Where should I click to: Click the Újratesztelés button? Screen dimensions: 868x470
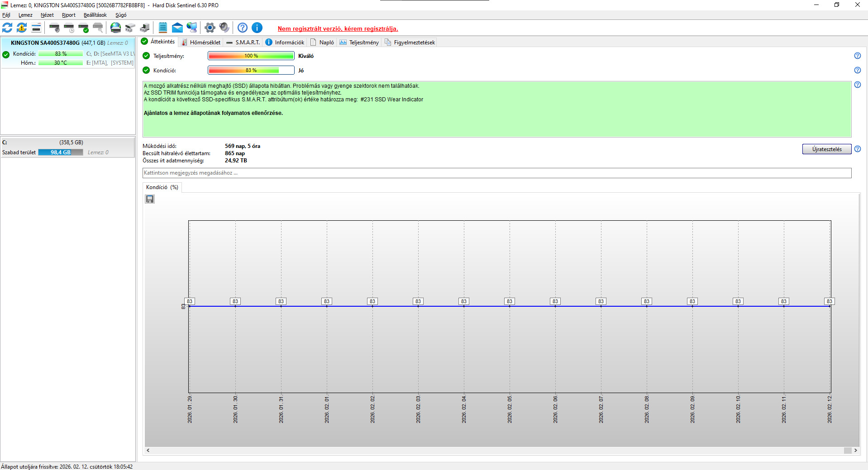(x=827, y=149)
